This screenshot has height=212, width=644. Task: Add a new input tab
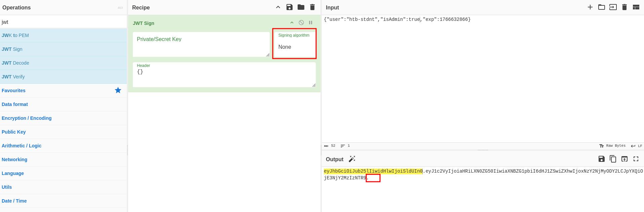click(590, 7)
